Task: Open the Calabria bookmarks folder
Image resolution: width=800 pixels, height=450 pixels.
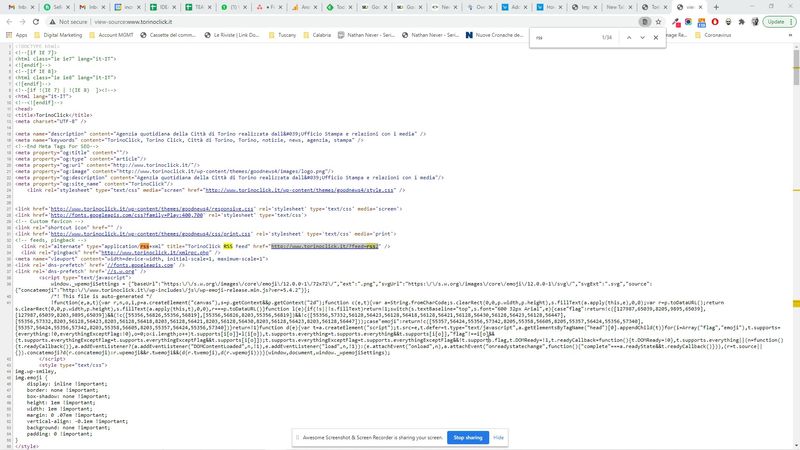Action: tap(317, 35)
